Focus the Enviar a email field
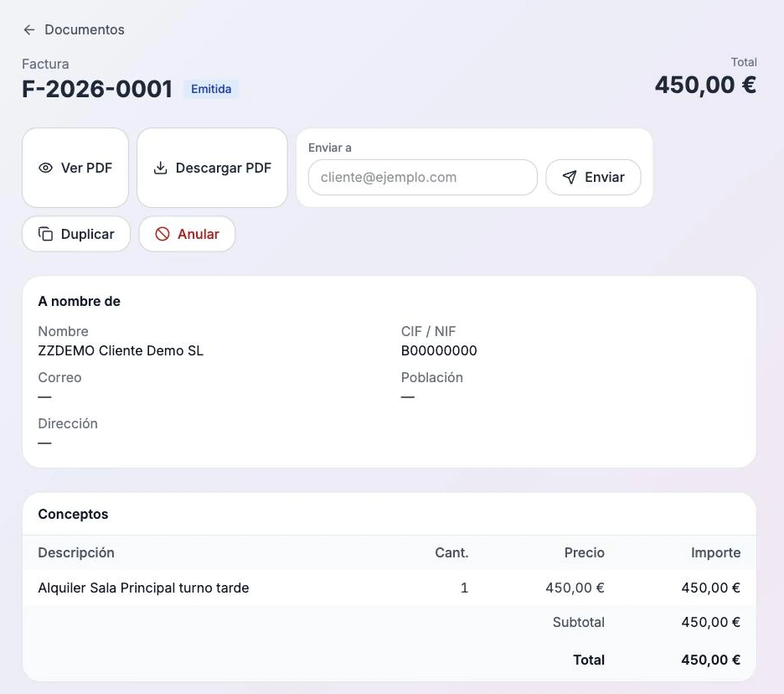The height and width of the screenshot is (694, 784). [422, 177]
